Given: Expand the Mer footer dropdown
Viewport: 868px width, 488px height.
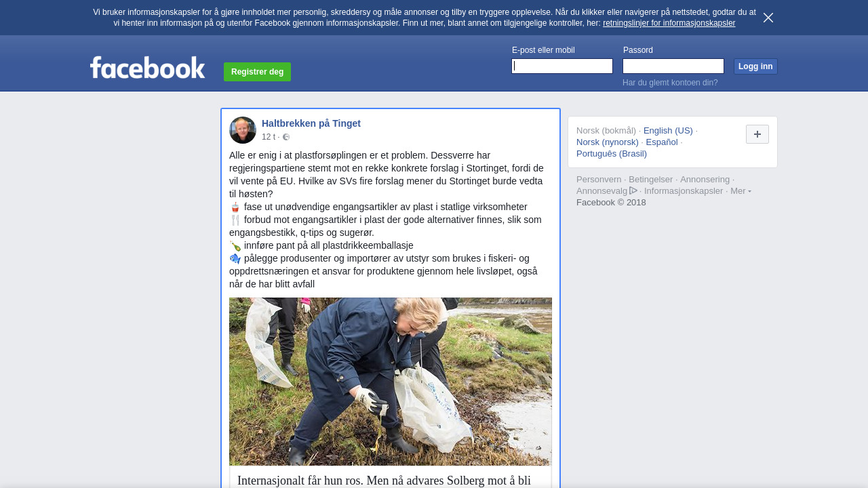Looking at the screenshot, I should tap(741, 191).
